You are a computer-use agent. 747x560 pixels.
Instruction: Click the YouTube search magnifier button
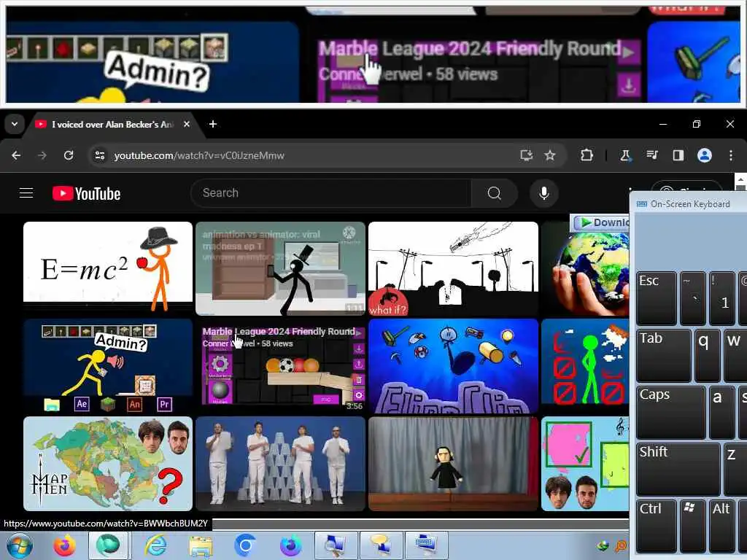coord(494,192)
